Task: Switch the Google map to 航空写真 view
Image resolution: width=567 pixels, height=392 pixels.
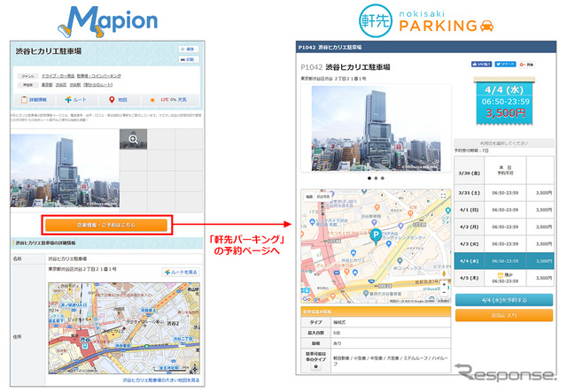Action: 323,197
